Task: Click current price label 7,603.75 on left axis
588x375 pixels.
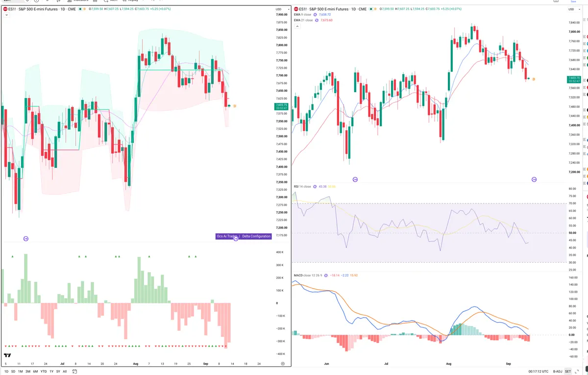Action: click(281, 106)
